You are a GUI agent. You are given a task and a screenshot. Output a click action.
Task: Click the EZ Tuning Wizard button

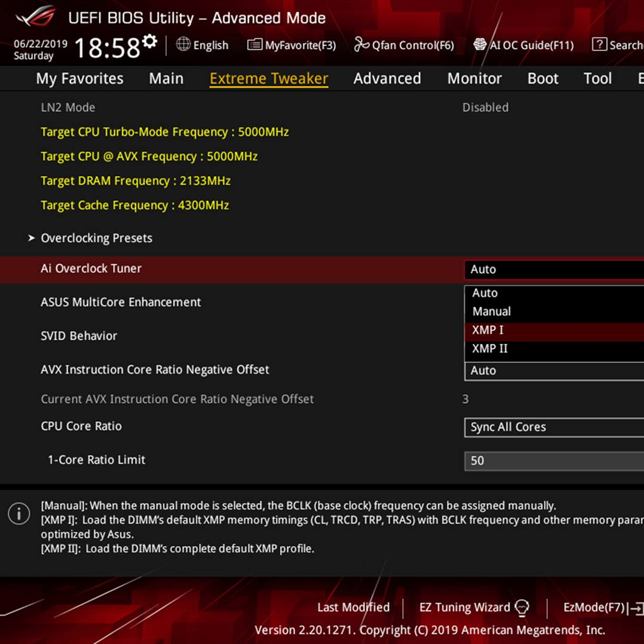[x=464, y=607]
